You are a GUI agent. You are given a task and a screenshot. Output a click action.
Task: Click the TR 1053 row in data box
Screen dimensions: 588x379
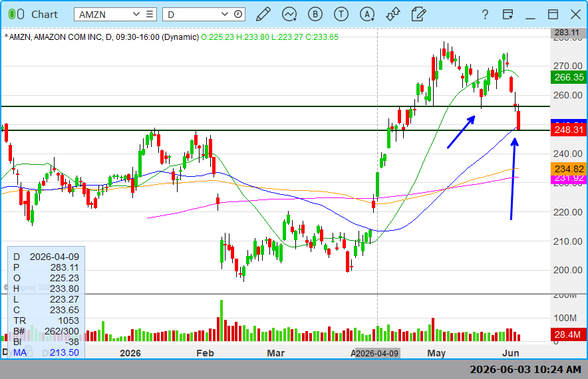pos(46,320)
